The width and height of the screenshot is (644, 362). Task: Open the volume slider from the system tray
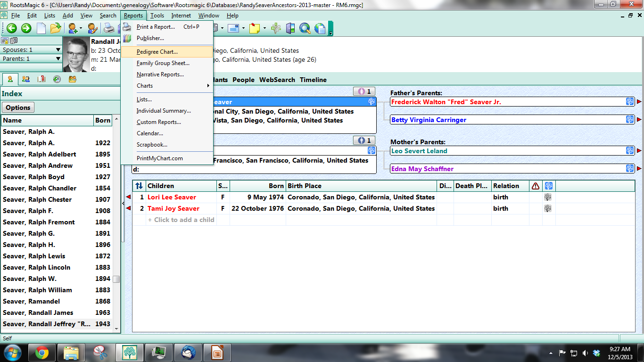click(585, 353)
